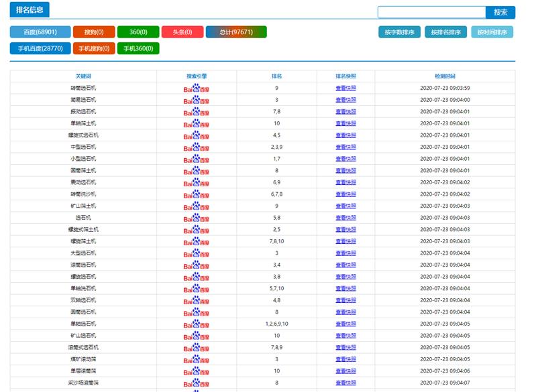Filter by 搜狗(0) results

click(x=94, y=32)
